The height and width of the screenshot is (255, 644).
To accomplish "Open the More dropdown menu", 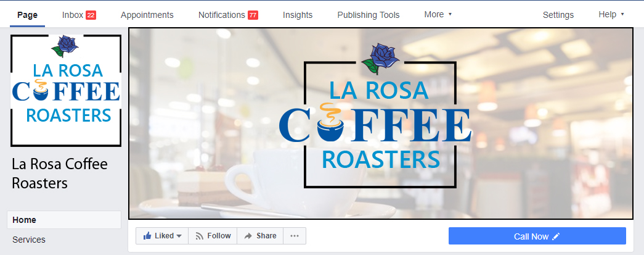I will [x=438, y=14].
